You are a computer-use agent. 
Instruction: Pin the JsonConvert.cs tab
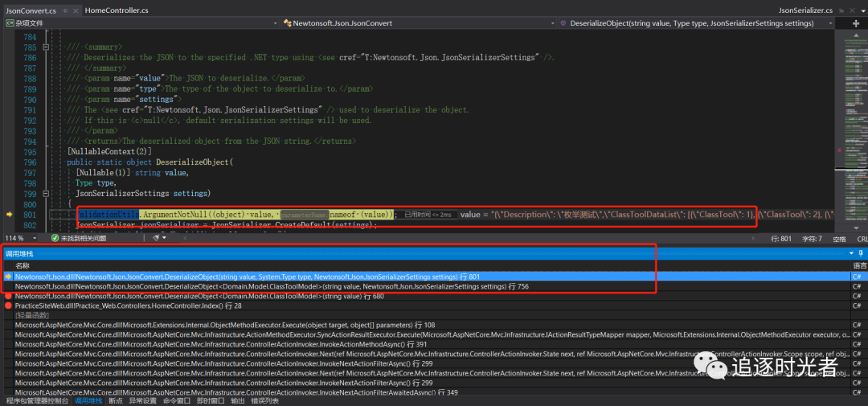(66, 10)
